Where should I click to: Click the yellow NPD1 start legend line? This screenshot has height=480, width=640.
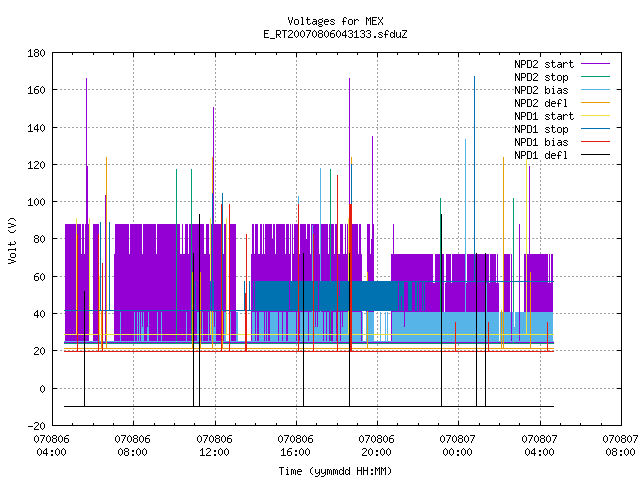coord(595,116)
